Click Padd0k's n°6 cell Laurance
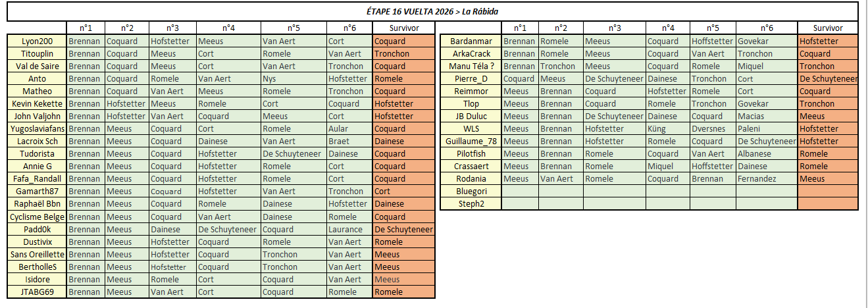The image size is (868, 308). point(349,230)
